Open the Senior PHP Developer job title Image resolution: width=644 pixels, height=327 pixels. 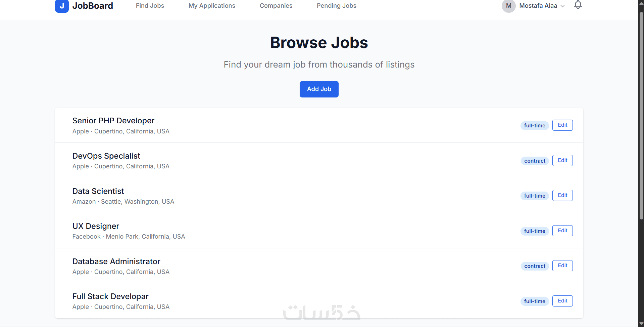113,121
